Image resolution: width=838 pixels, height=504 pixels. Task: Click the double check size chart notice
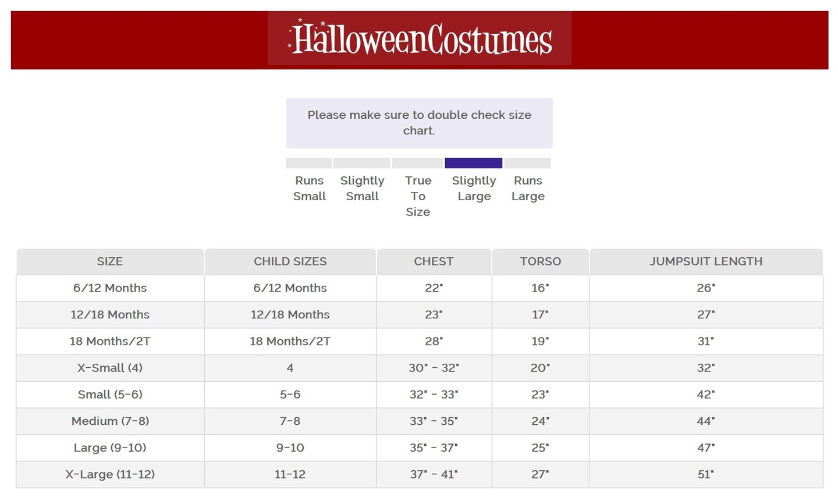point(419,123)
